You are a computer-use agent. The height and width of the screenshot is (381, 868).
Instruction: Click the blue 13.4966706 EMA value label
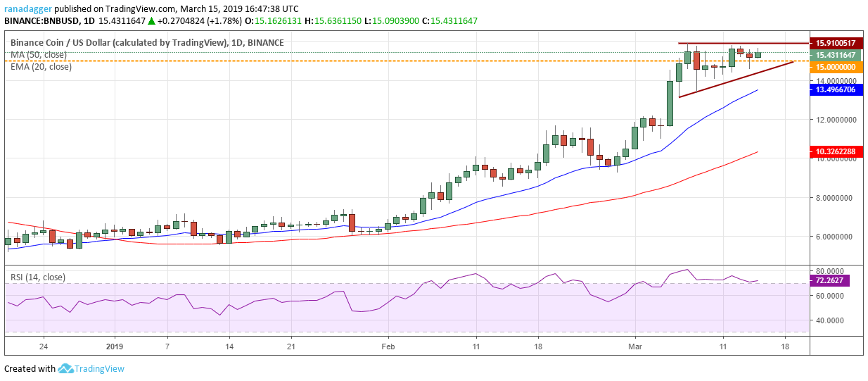[836, 90]
